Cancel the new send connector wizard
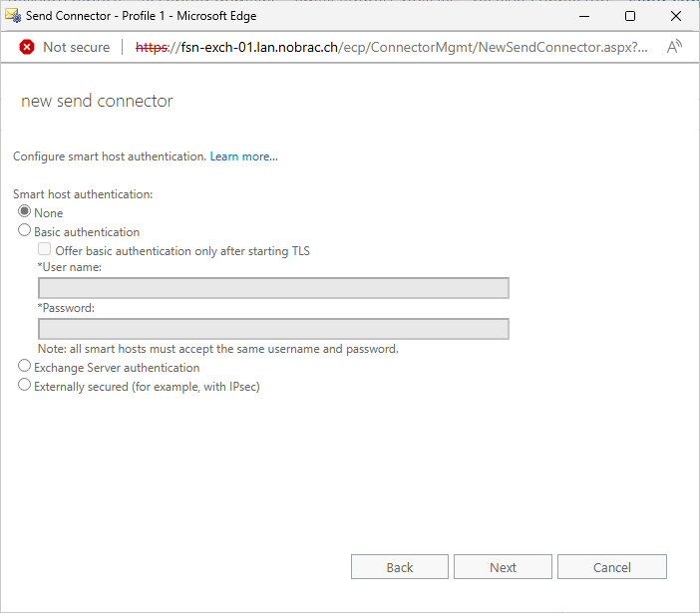This screenshot has width=700, height=613. click(612, 567)
